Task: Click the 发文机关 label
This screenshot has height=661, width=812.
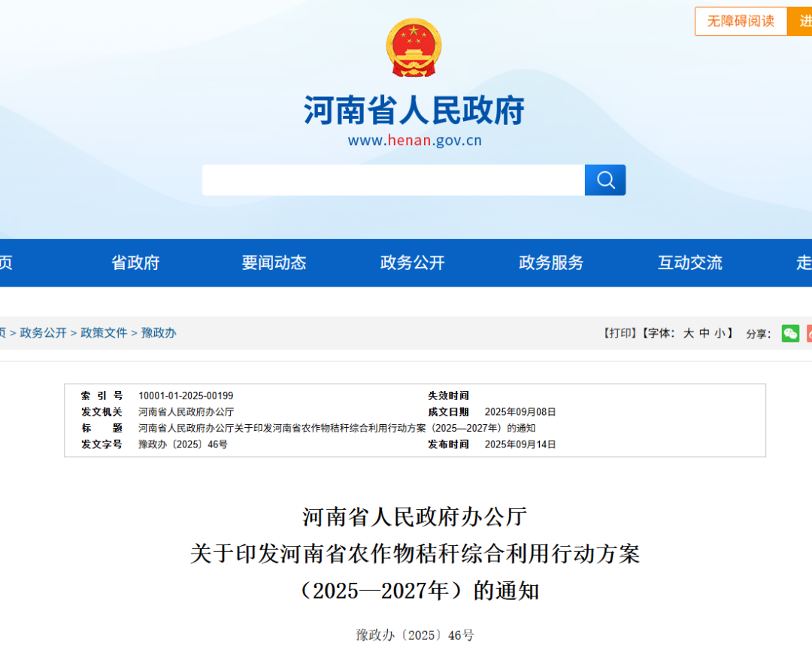Action: click(101, 412)
